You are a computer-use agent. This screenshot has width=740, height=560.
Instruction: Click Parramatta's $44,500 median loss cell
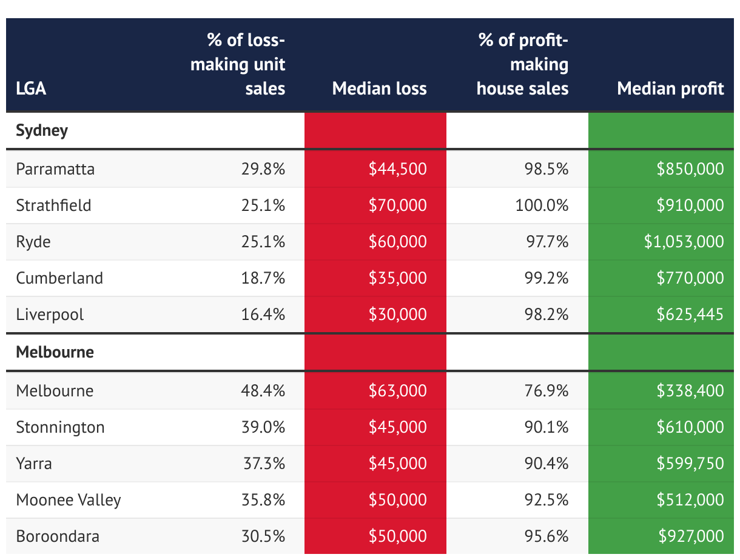397,168
